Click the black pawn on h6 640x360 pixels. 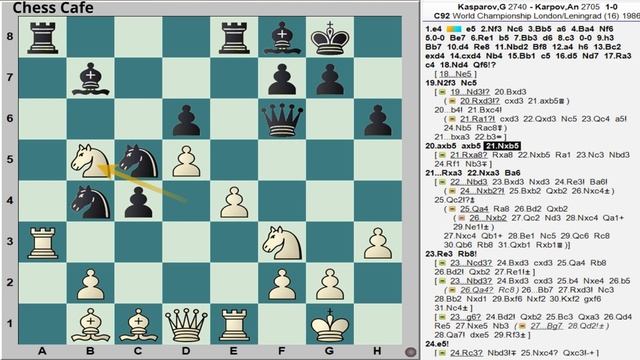(x=378, y=120)
